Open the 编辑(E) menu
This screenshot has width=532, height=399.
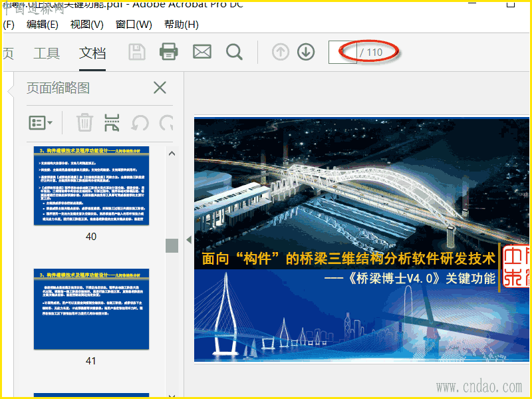click(43, 25)
